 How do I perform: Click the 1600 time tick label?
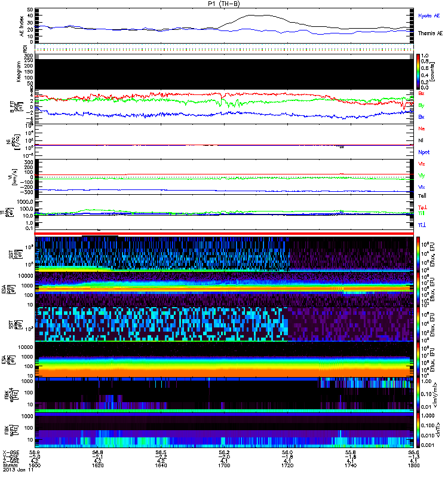(x=35, y=465)
